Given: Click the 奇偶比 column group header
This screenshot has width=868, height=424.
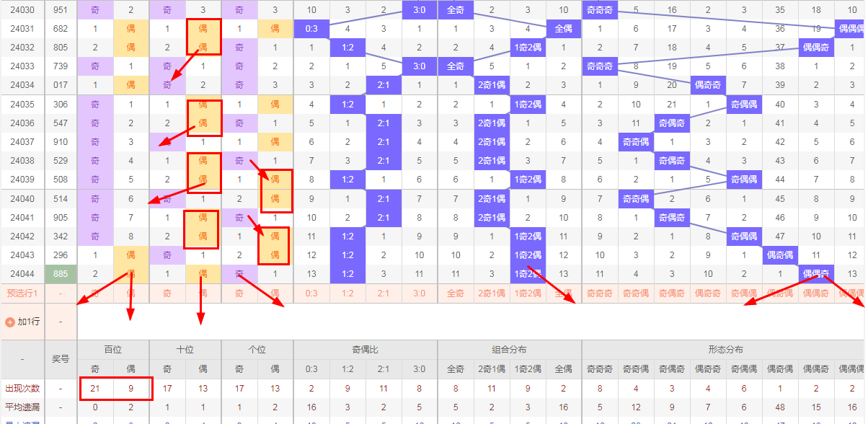Looking at the screenshot, I should point(366,350).
